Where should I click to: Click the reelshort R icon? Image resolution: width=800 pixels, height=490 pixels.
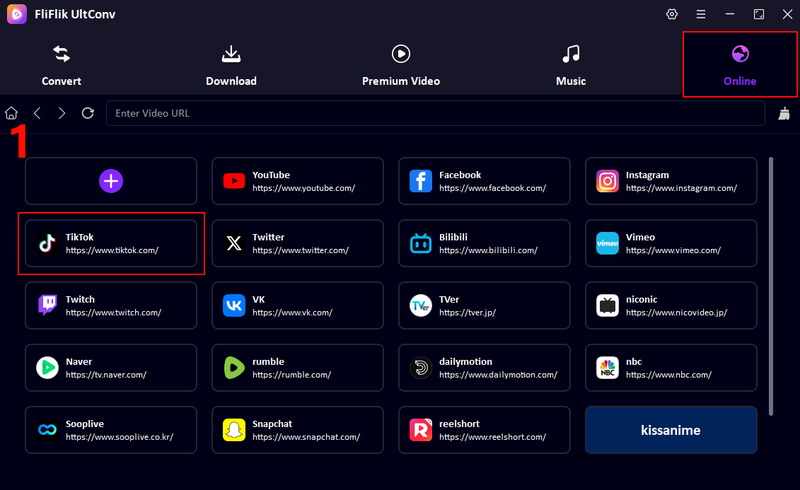tap(421, 430)
